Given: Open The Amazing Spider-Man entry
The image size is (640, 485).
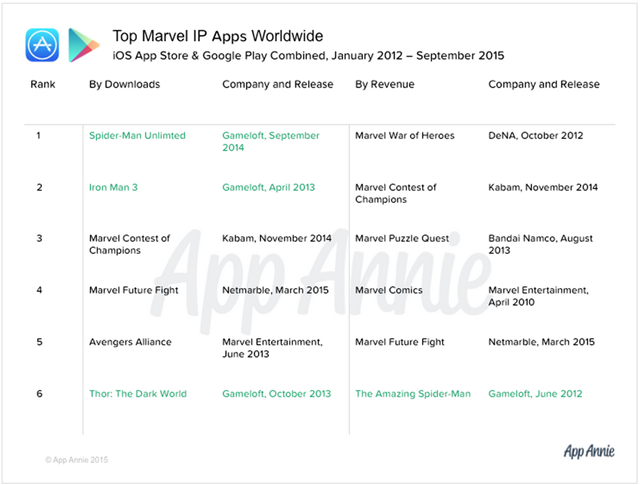Looking at the screenshot, I should coord(413,394).
